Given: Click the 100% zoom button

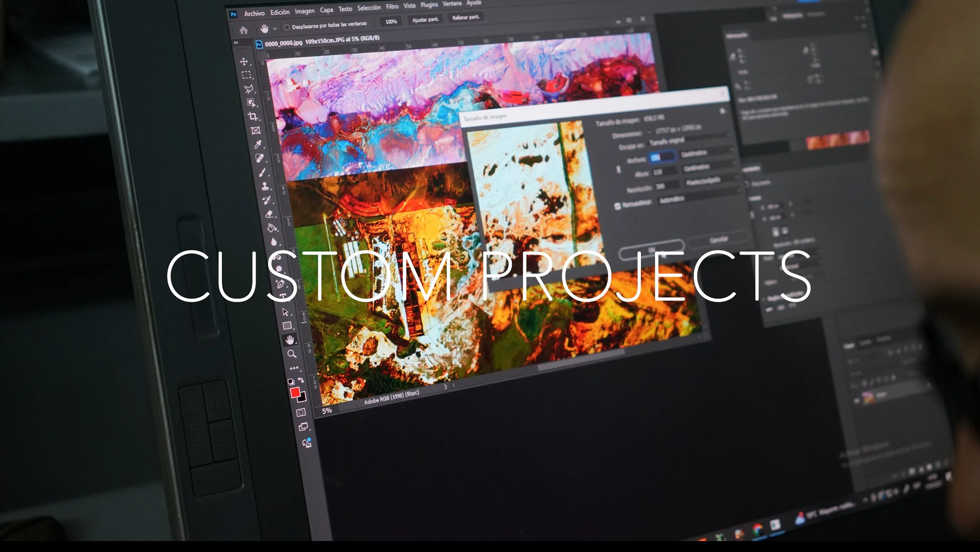Looking at the screenshot, I should pos(391,22).
